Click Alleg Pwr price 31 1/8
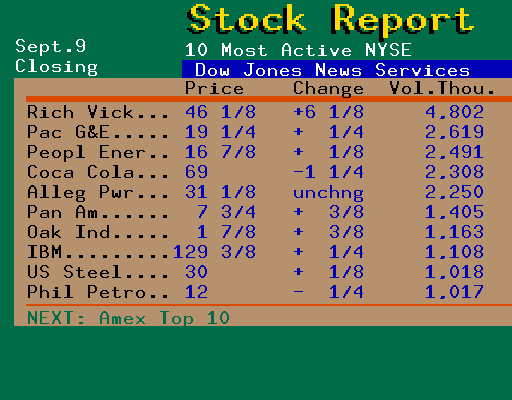 [220, 192]
